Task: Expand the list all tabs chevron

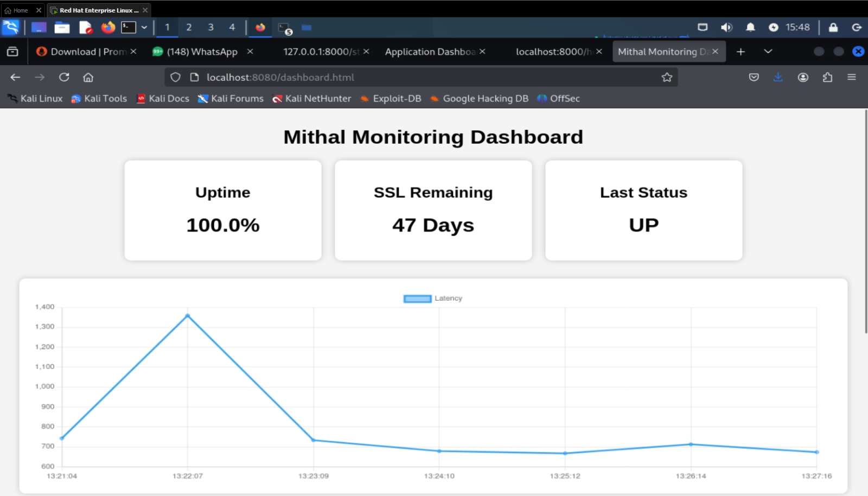Action: (768, 51)
